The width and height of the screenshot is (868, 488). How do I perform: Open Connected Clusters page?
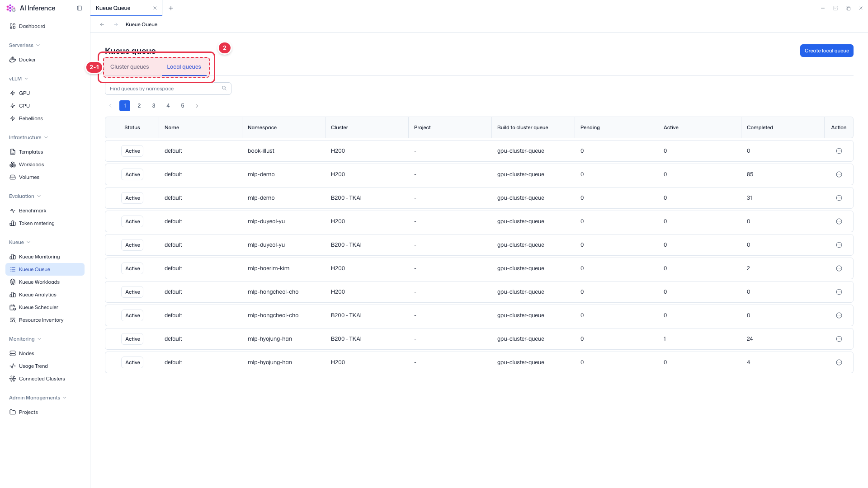tap(42, 379)
